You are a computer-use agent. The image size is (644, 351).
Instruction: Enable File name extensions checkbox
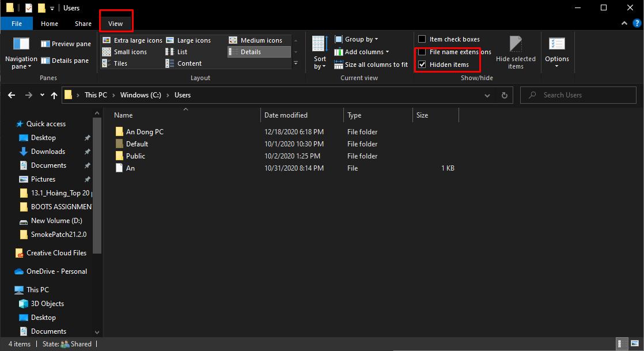point(422,52)
